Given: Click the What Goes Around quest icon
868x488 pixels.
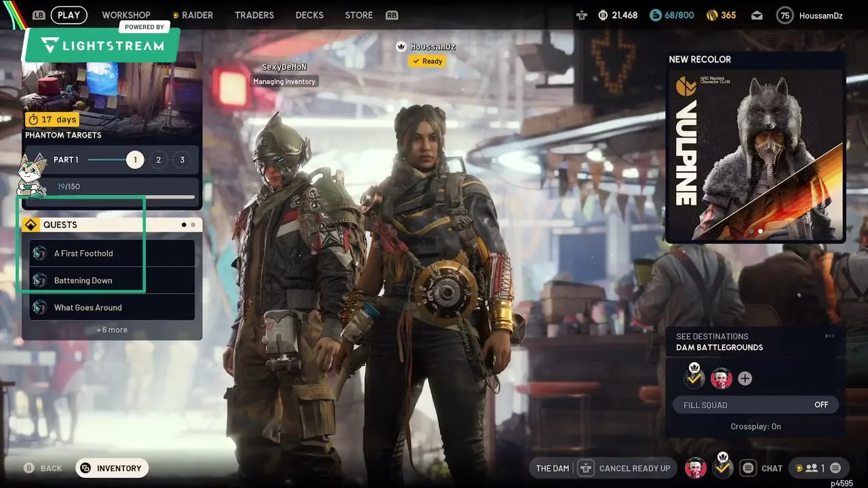Looking at the screenshot, I should 39,307.
